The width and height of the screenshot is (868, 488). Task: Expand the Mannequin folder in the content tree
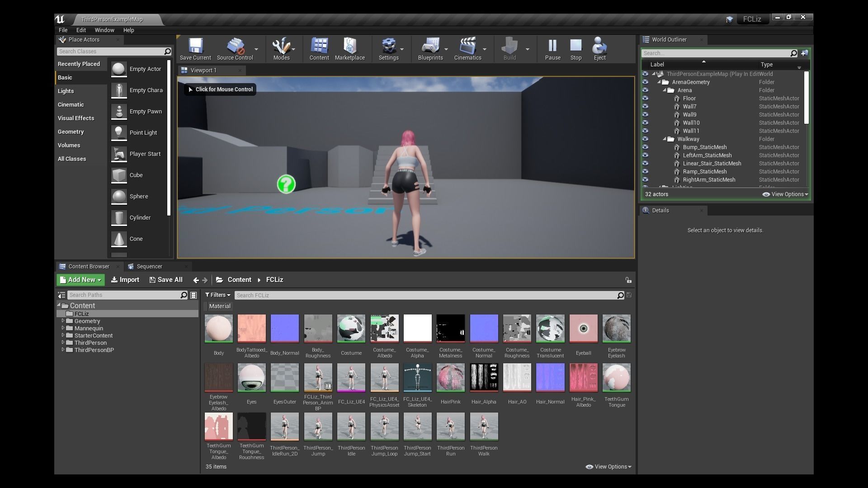[63, 328]
